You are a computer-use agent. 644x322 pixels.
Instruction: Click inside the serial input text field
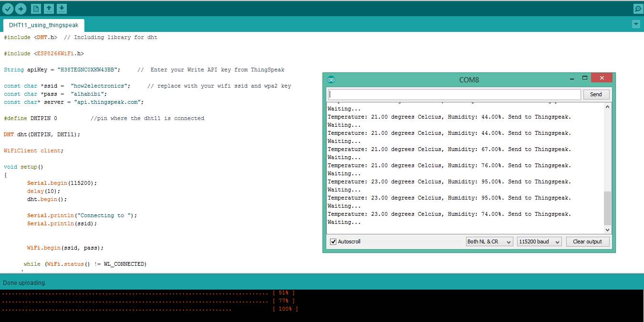click(x=453, y=94)
